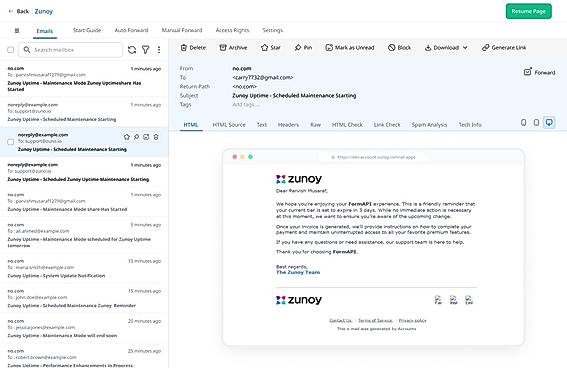This screenshot has width=567, height=368.
Task: Pin the highlighted email from its row icons
Action: 136,137
